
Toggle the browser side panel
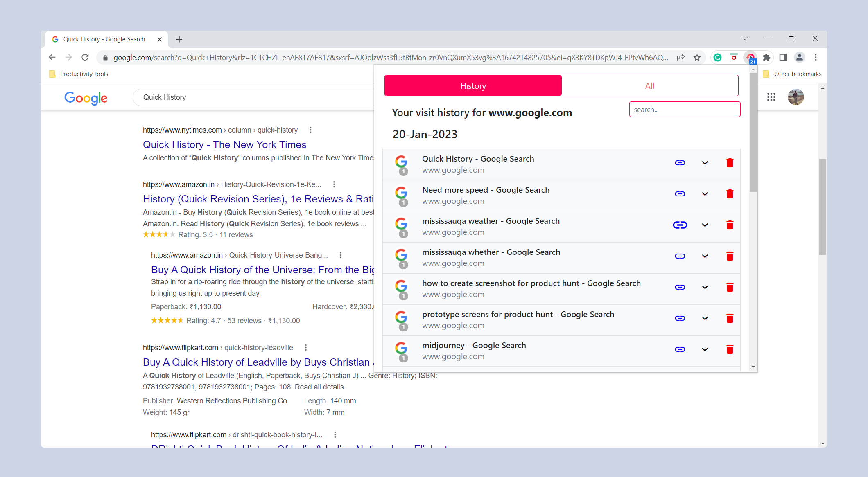pyautogui.click(x=783, y=57)
